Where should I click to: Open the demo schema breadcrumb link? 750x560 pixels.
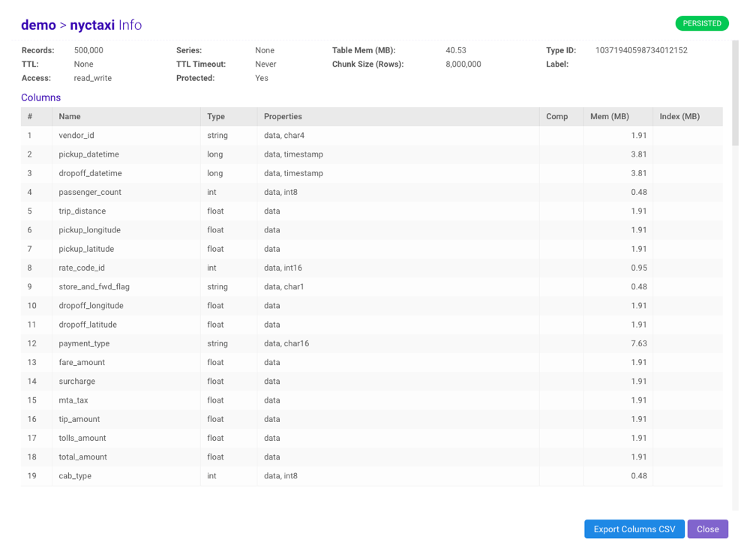click(x=38, y=24)
